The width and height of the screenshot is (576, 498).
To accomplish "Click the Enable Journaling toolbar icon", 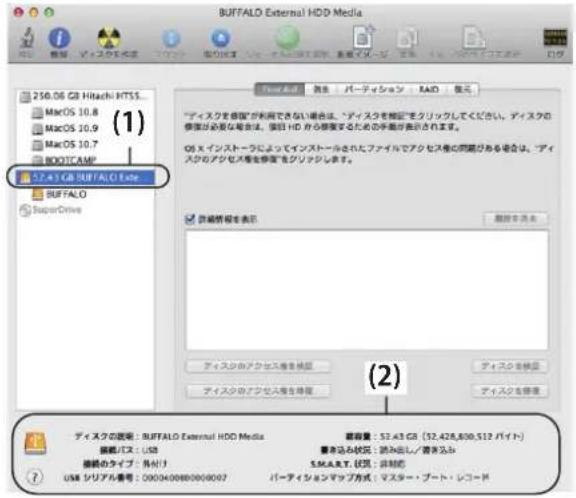I will [x=287, y=37].
